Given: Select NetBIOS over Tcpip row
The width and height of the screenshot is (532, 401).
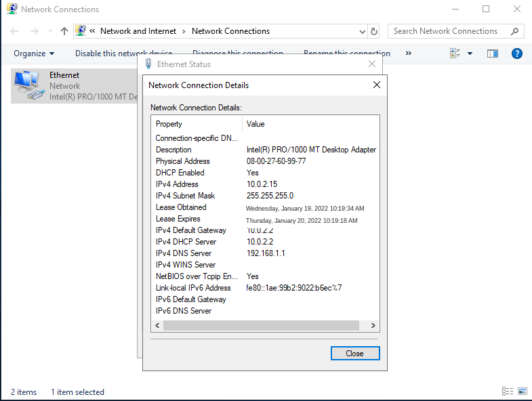Looking at the screenshot, I should tap(265, 276).
